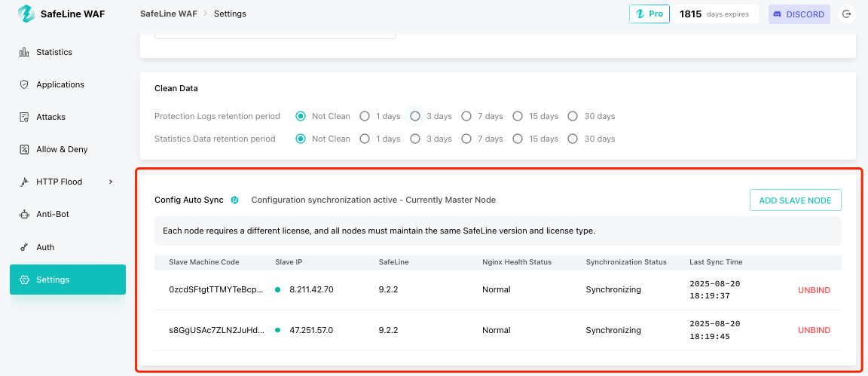This screenshot has width=868, height=376.
Task: Click the Anti-Bot robot icon
Action: click(x=24, y=214)
